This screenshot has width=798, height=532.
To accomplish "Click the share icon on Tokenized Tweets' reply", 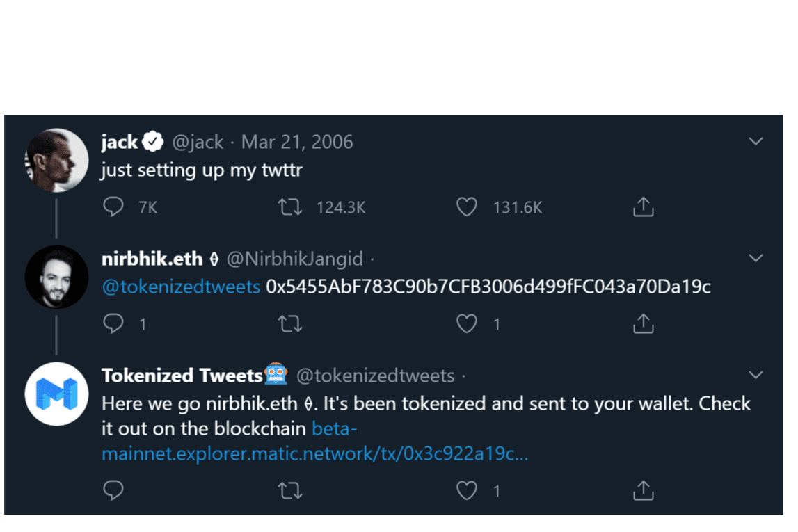I will 643,491.
